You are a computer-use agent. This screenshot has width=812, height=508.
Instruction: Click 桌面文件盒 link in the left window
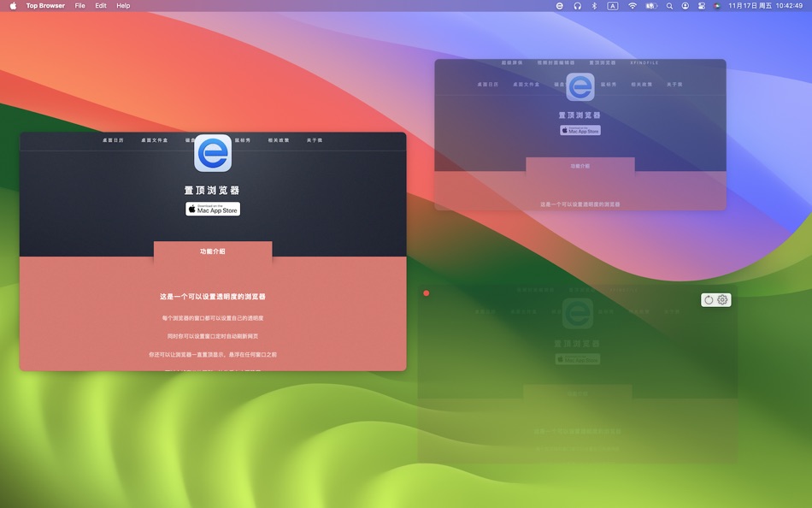(x=155, y=140)
